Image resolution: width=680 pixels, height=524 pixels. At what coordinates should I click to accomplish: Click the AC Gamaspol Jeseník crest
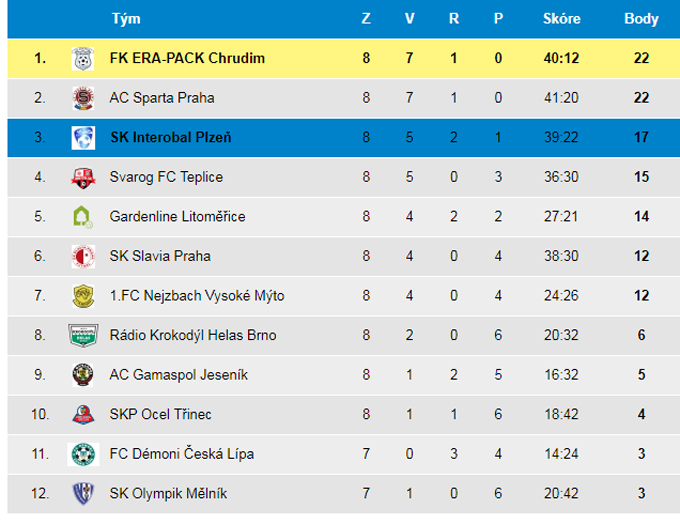click(83, 375)
